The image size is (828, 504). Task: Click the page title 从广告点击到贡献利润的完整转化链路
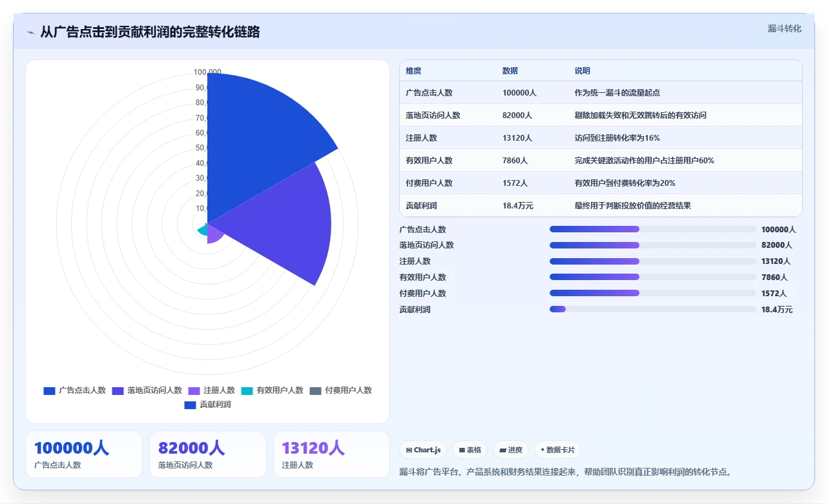click(150, 32)
